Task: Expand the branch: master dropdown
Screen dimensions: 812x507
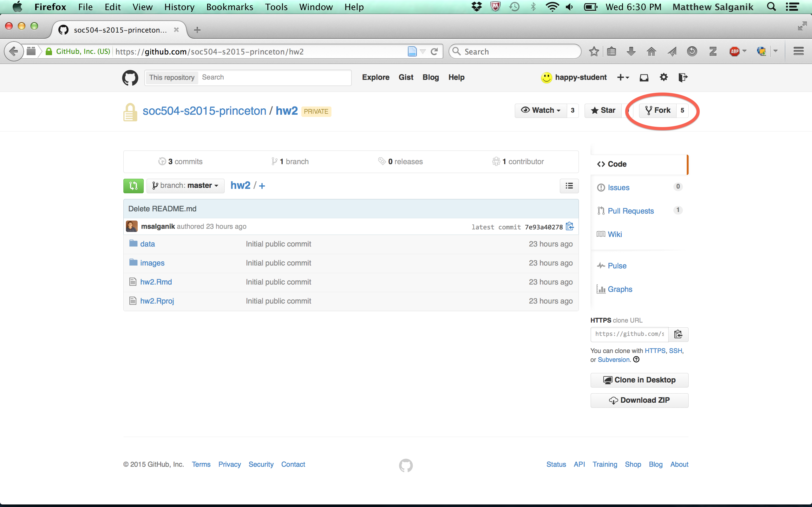Action: 185,186
